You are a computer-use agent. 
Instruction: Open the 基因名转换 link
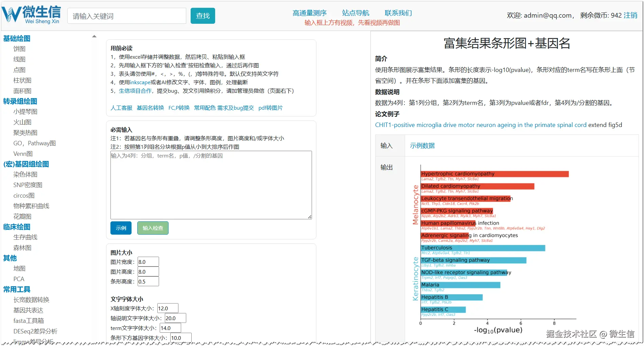click(x=150, y=108)
